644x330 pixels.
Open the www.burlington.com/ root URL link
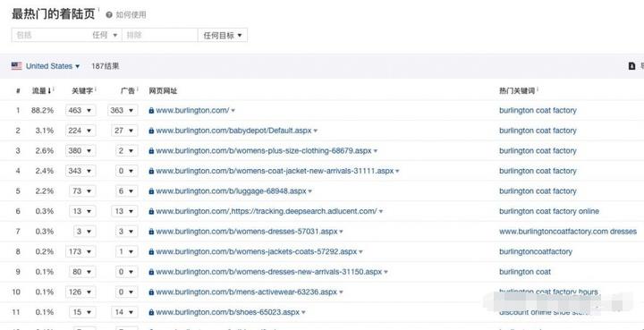[x=192, y=110]
